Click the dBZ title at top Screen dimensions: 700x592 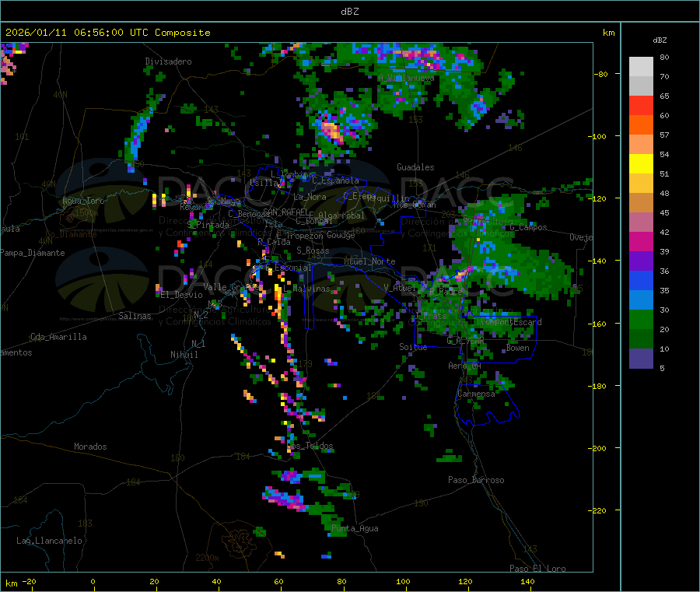point(349,12)
